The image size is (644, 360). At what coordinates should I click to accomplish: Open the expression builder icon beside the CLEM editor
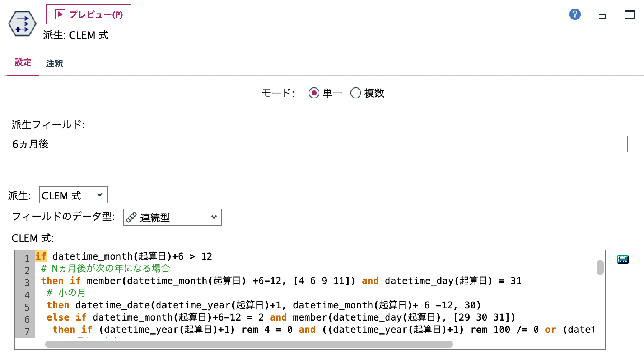click(624, 259)
